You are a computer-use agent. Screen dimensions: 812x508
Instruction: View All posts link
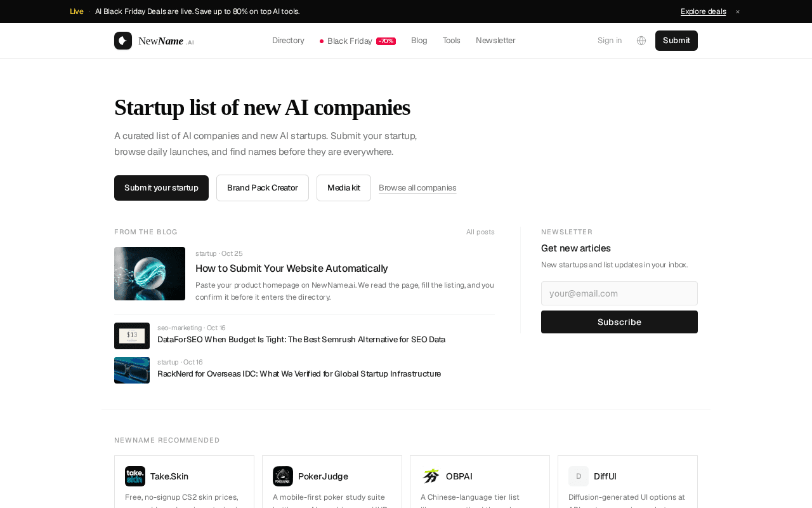[x=480, y=232]
